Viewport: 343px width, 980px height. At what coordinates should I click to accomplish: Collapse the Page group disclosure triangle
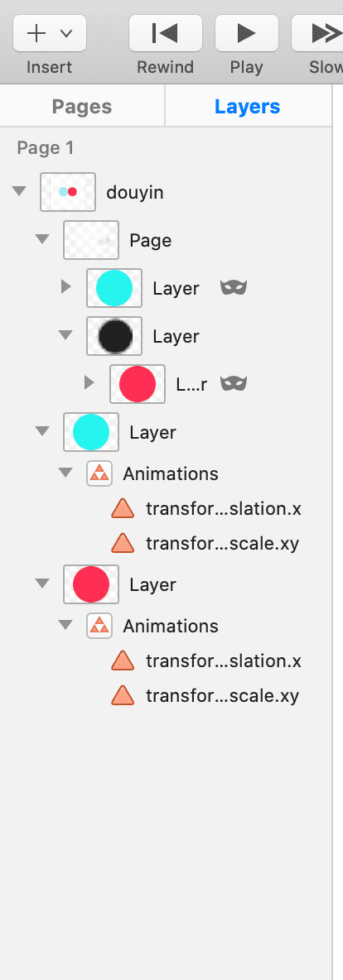42,239
